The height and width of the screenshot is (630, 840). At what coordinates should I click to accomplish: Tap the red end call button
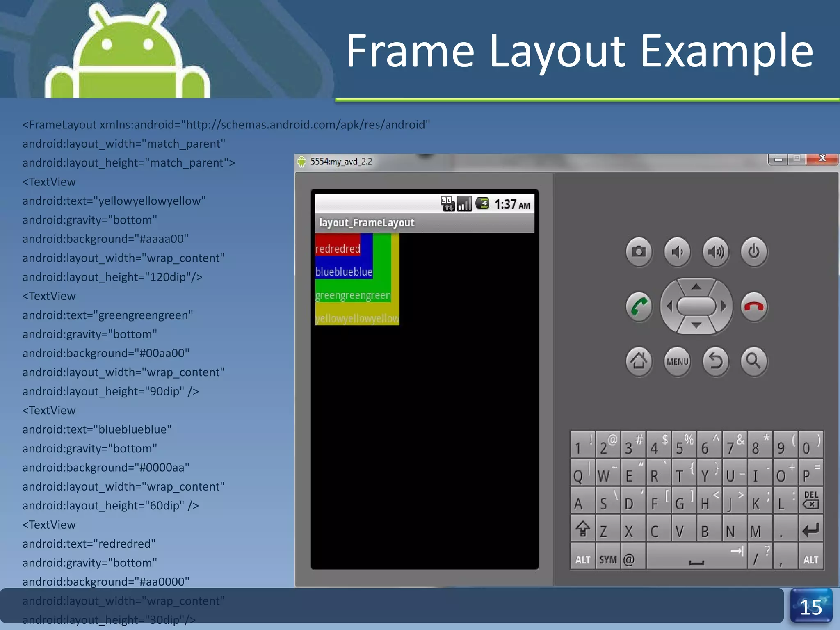(754, 306)
